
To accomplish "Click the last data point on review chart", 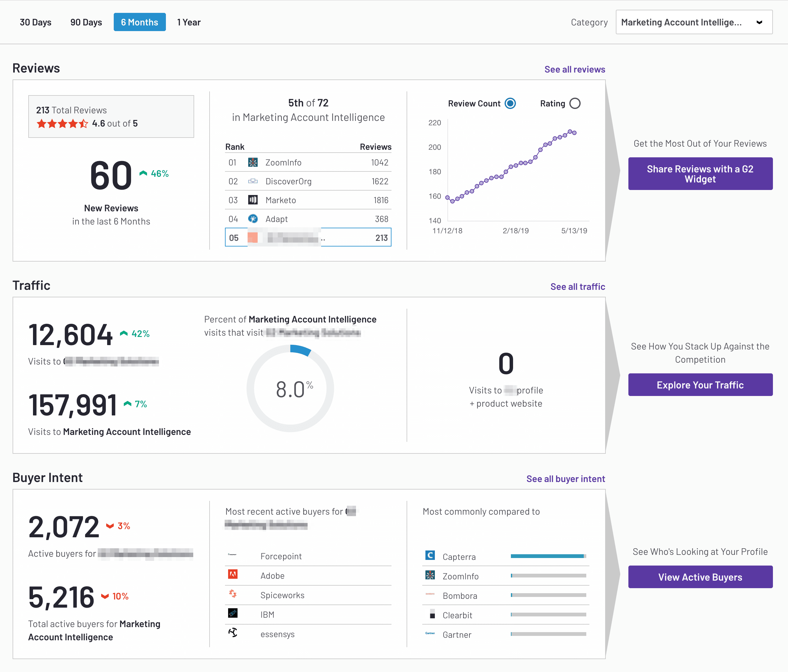I will click(x=574, y=133).
